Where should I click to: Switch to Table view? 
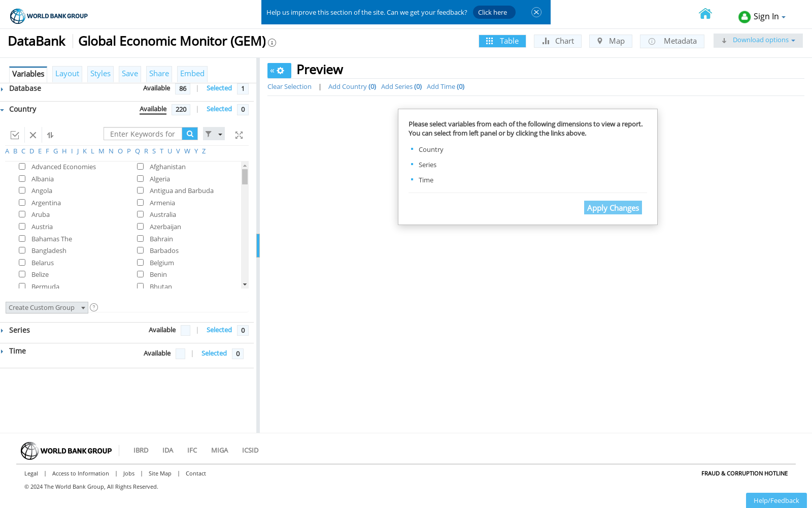point(502,41)
